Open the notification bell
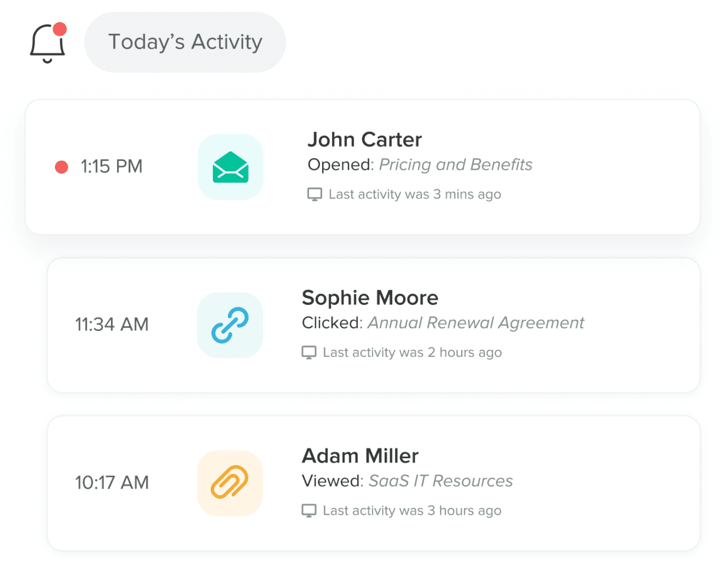The height and width of the screenshot is (588, 728). (x=47, y=43)
